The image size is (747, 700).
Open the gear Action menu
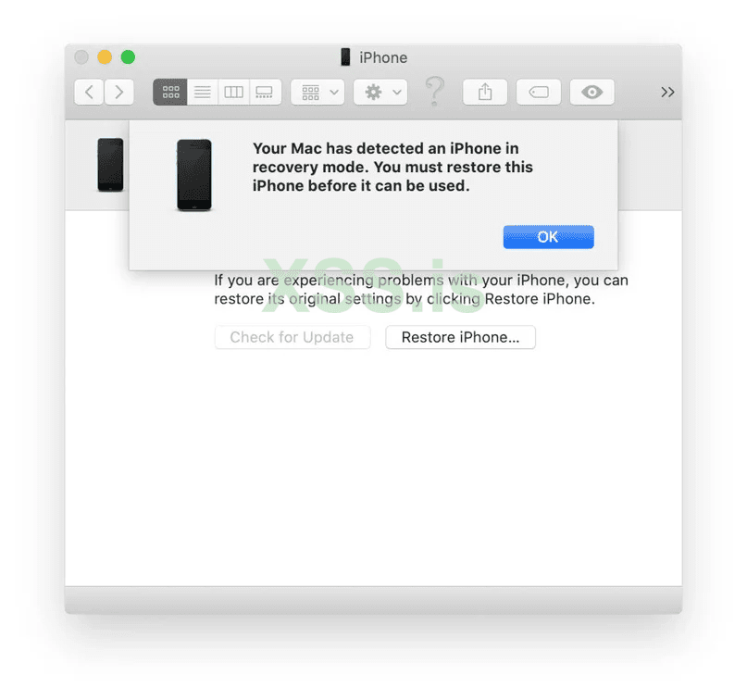(x=380, y=92)
